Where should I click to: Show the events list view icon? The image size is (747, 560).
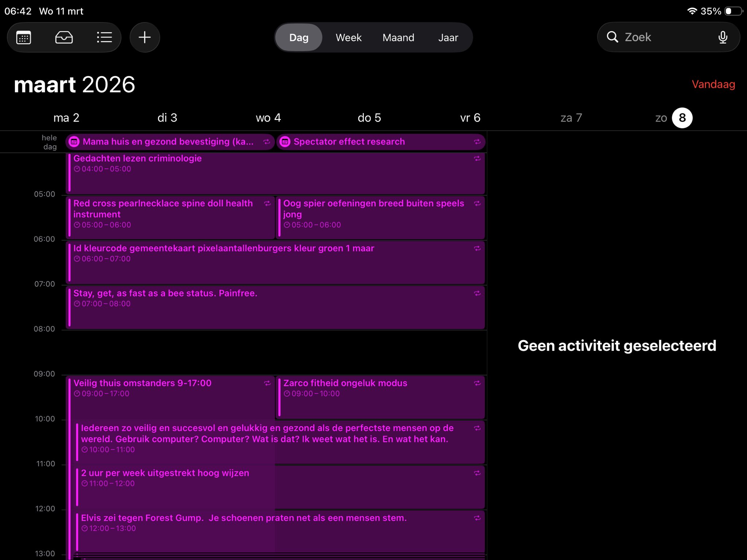click(x=104, y=38)
